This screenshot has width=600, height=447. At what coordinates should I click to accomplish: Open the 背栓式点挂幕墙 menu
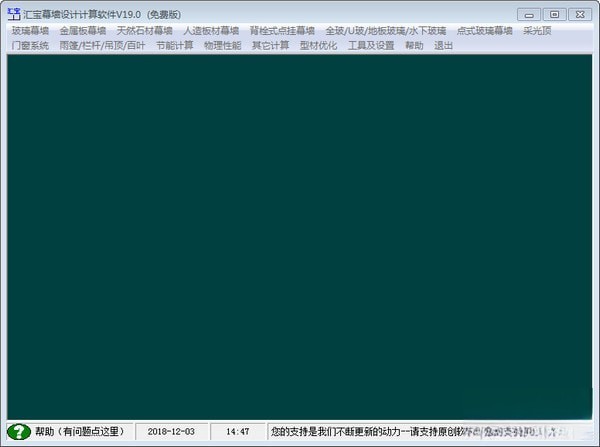[x=282, y=31]
